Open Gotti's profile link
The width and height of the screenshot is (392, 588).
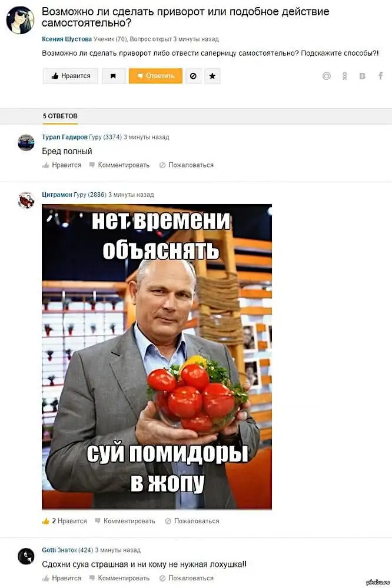(49, 550)
